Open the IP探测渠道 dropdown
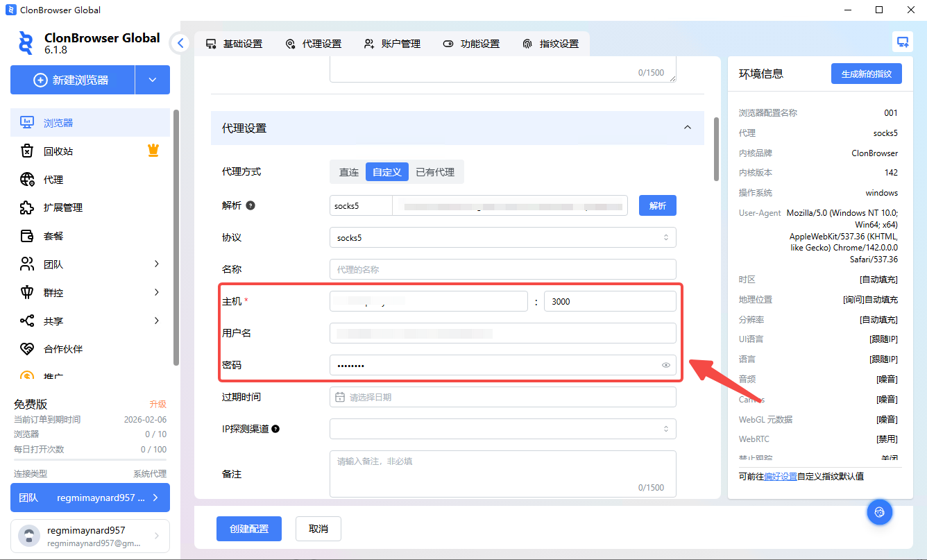This screenshot has width=927, height=560. click(x=502, y=429)
